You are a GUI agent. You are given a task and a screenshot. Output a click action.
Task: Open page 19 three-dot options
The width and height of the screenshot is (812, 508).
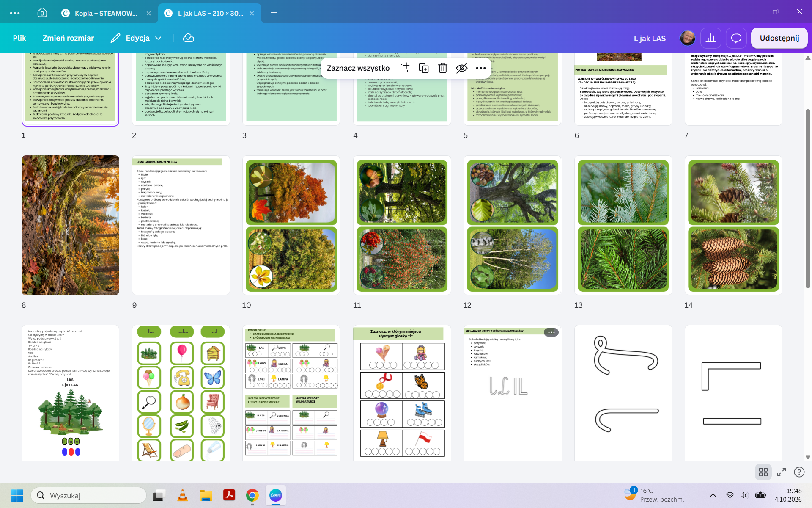[551, 332]
